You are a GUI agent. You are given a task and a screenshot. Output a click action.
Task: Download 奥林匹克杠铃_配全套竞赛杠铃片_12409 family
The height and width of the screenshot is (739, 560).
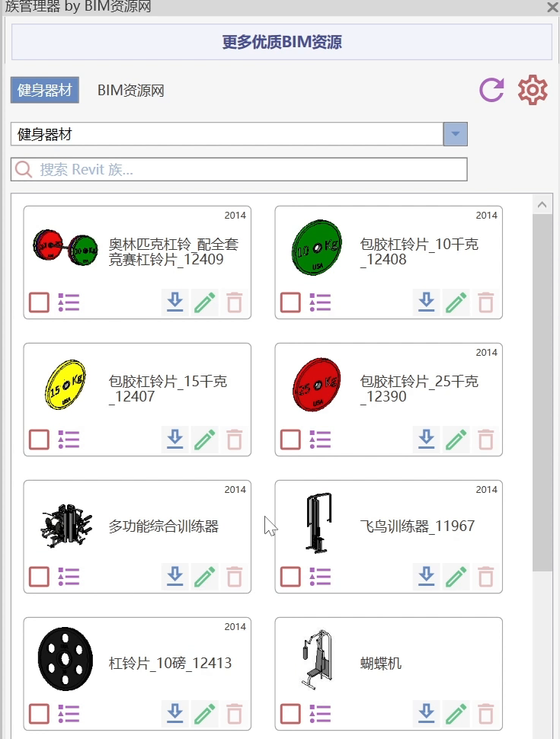pyautogui.click(x=175, y=302)
